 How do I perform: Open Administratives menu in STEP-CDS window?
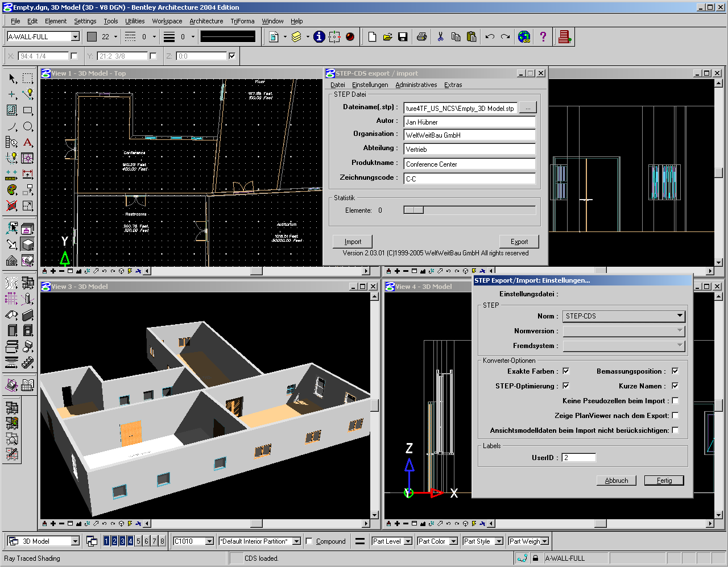pyautogui.click(x=416, y=85)
